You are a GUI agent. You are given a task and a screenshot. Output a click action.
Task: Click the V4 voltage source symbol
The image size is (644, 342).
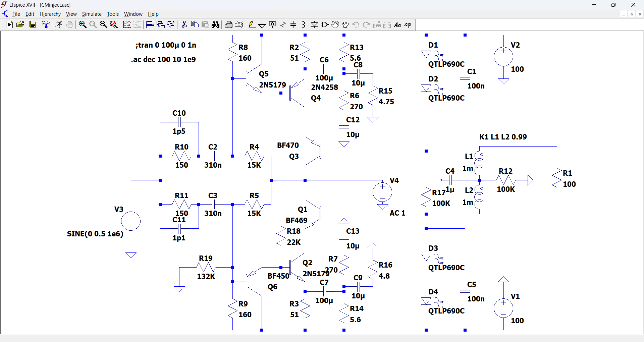point(382,192)
